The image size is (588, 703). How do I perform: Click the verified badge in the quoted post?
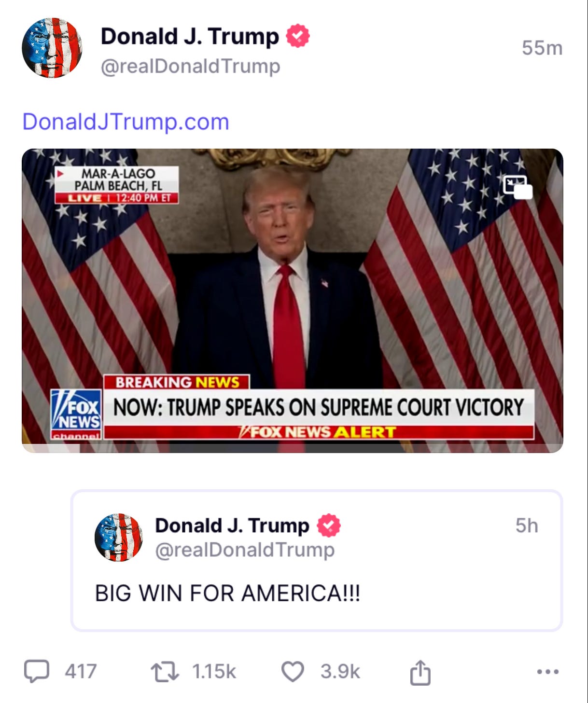click(328, 525)
